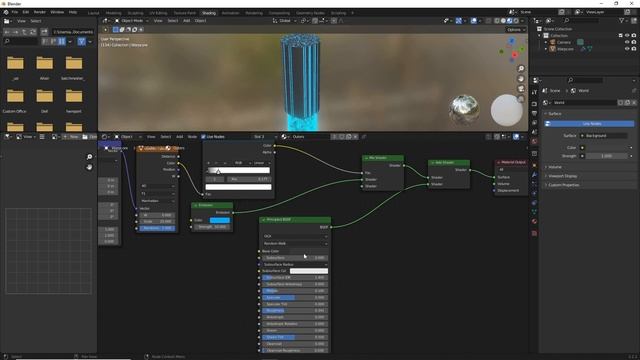This screenshot has width=640, height=360.
Task: Click the new material button in World datablock
Action: (627, 102)
